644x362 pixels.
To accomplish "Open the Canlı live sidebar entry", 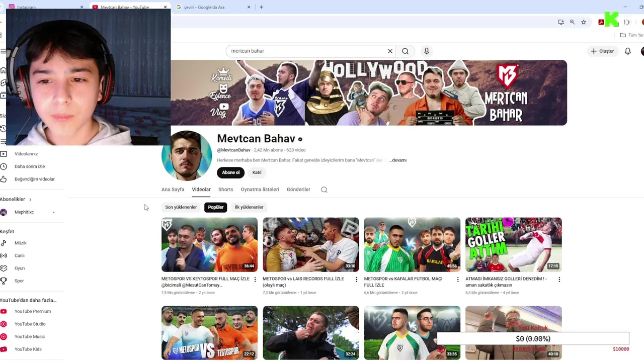I will click(x=19, y=255).
